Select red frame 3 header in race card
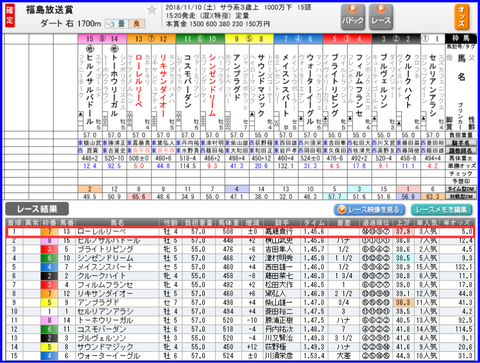This screenshot has width=480, height=363. (x=347, y=39)
